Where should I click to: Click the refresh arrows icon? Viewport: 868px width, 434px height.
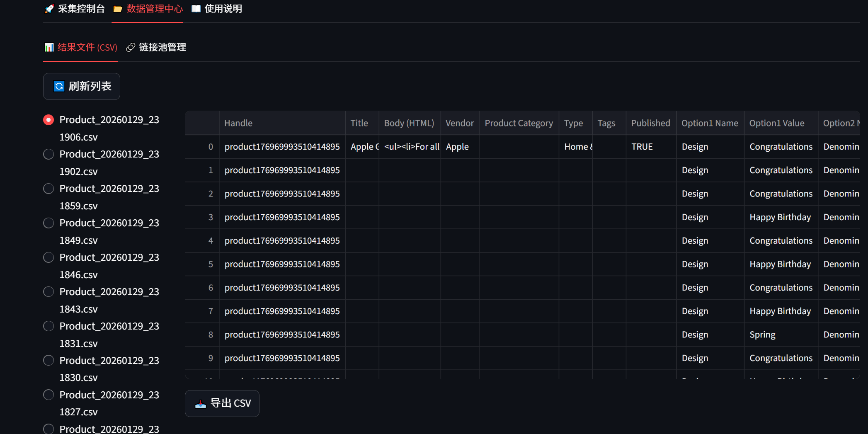59,86
